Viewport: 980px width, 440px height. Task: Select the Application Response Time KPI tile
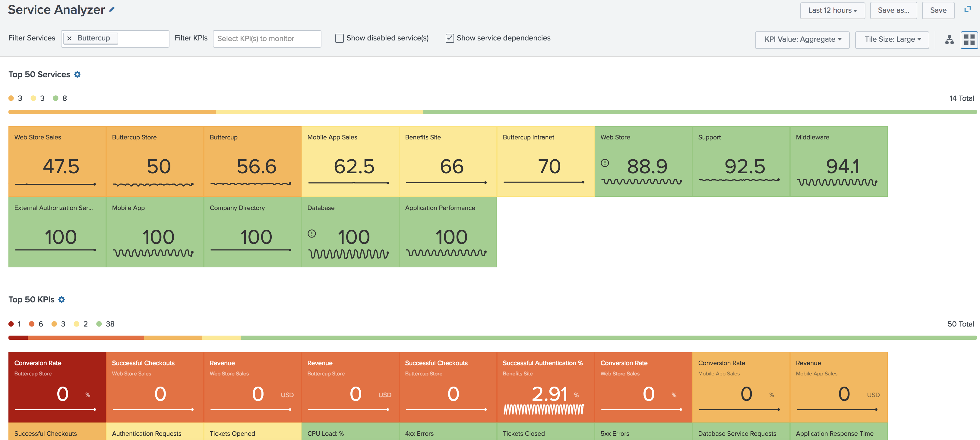[839, 431]
